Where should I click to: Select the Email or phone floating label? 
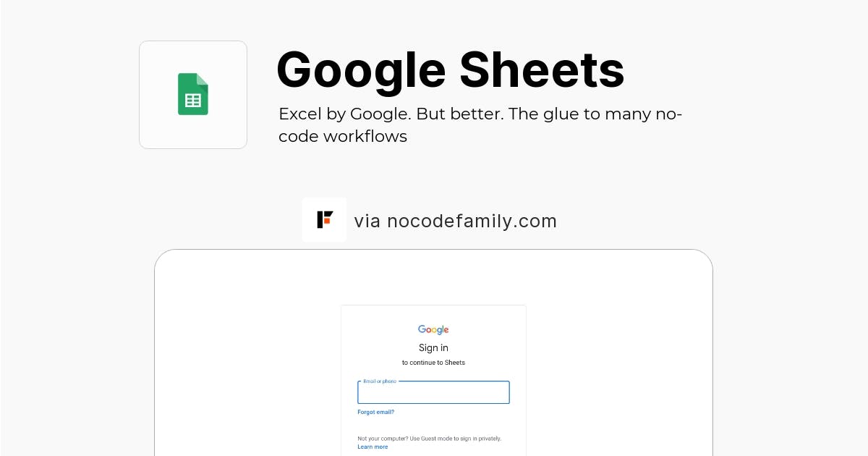379,381
